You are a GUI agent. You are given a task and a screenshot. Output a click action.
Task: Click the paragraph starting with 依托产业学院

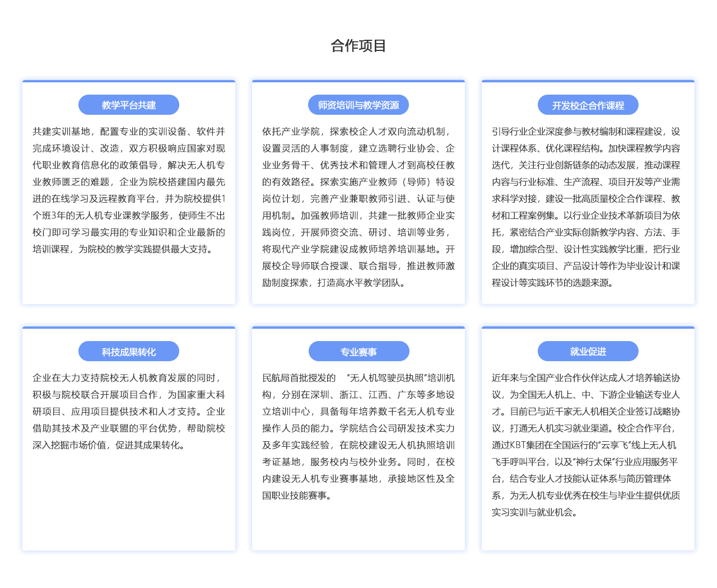pos(358,207)
